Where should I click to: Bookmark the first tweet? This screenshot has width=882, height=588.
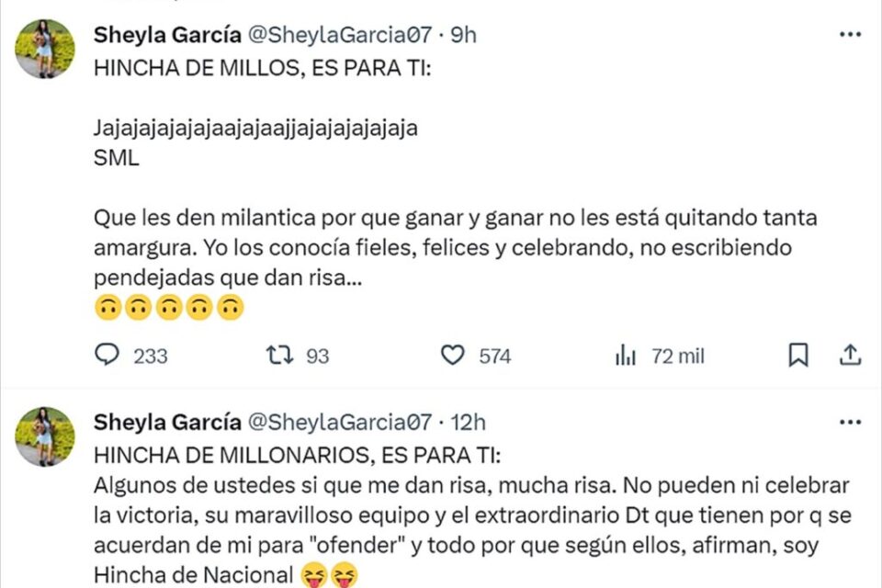coord(798,355)
